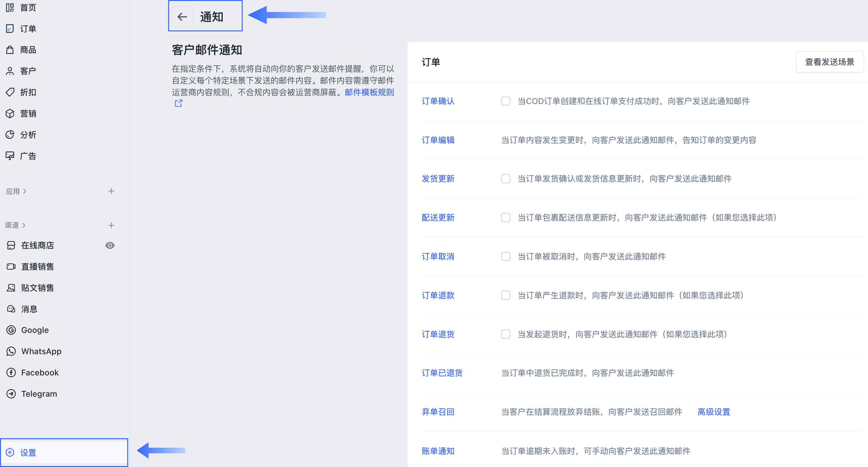Screen dimensions: 868x467
Task: Click the back arrow beside 通知
Action: point(182,16)
